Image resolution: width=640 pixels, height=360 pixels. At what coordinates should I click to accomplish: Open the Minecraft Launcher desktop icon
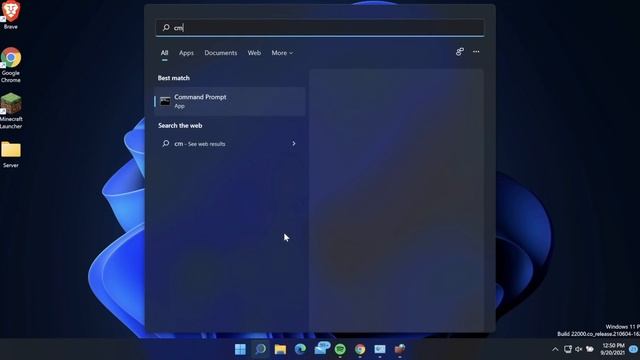point(11,111)
